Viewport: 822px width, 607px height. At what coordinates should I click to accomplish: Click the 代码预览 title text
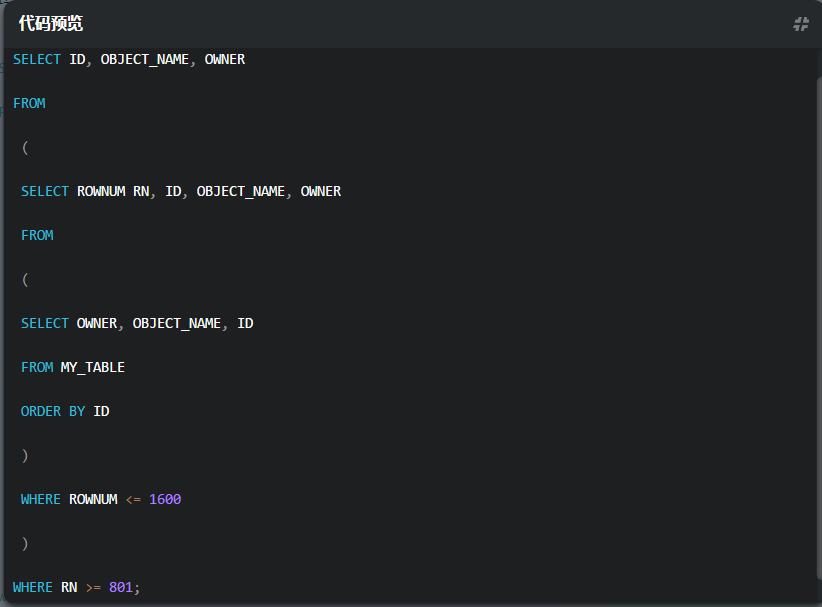[x=51, y=24]
